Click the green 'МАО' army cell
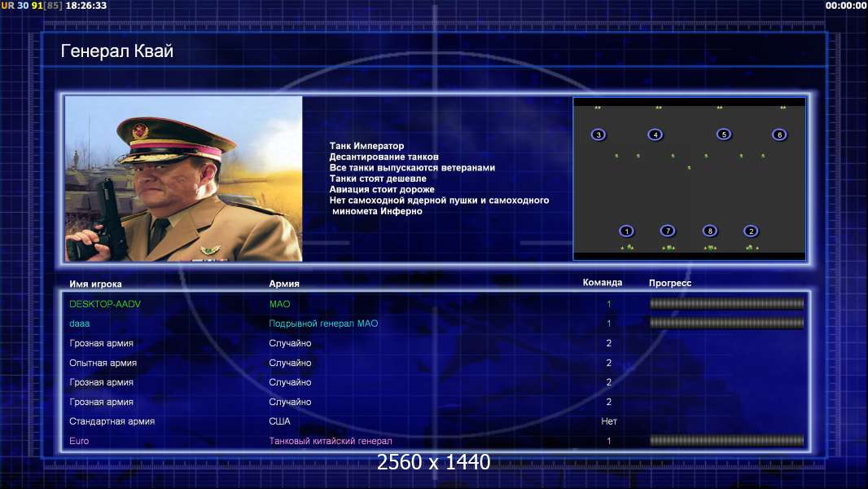The width and height of the screenshot is (868, 489). (279, 304)
